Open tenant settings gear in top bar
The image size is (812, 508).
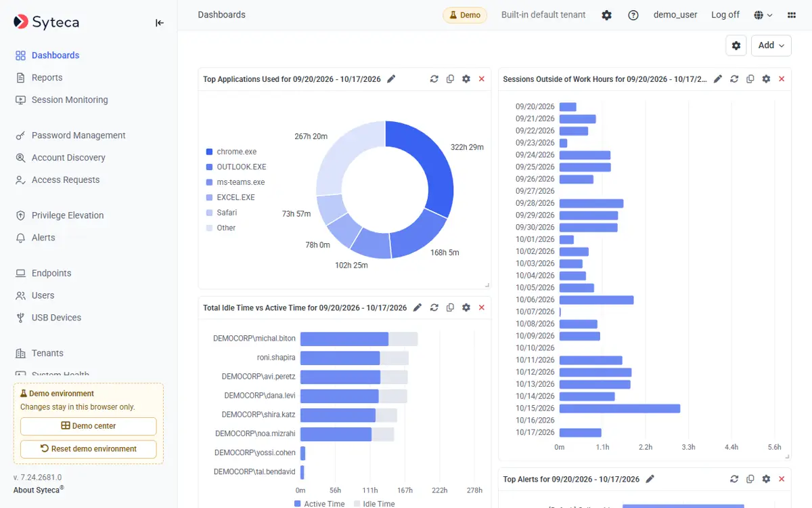pyautogui.click(x=606, y=15)
